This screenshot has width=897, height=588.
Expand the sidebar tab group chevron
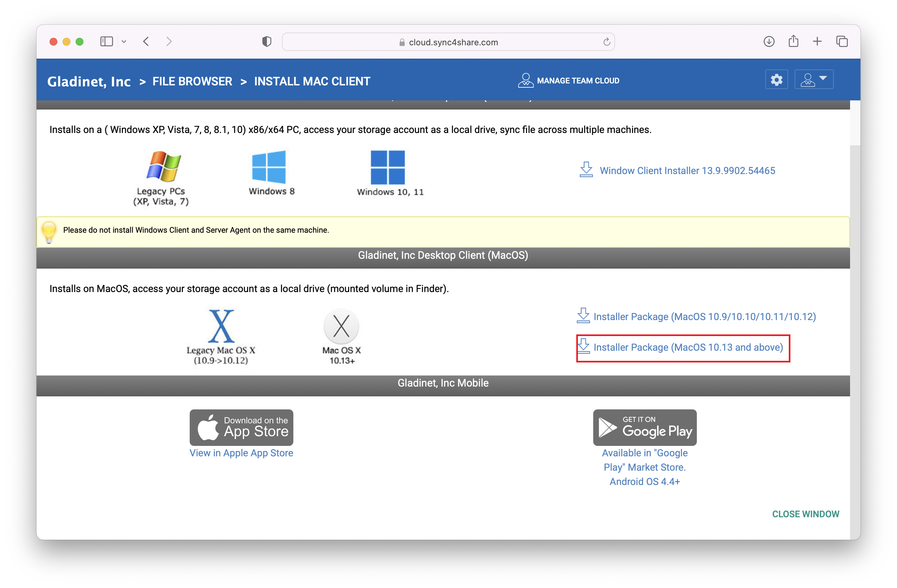(124, 42)
